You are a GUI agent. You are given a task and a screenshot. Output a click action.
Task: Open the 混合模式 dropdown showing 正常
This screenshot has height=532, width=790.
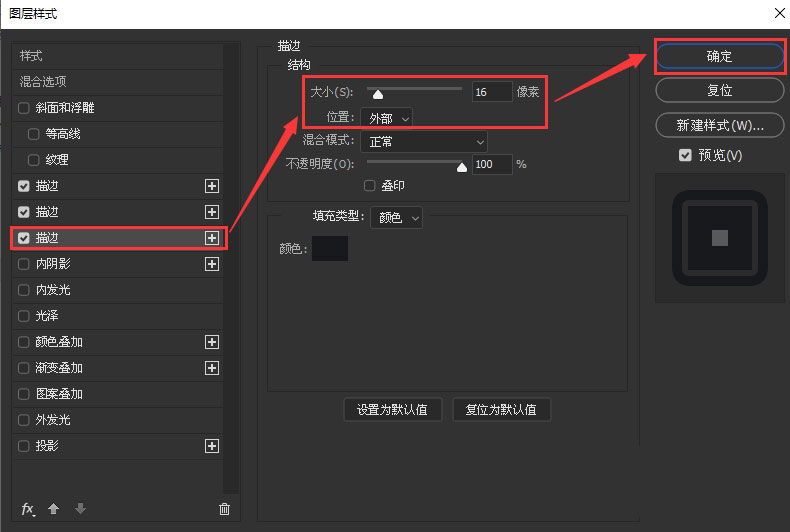(424, 142)
